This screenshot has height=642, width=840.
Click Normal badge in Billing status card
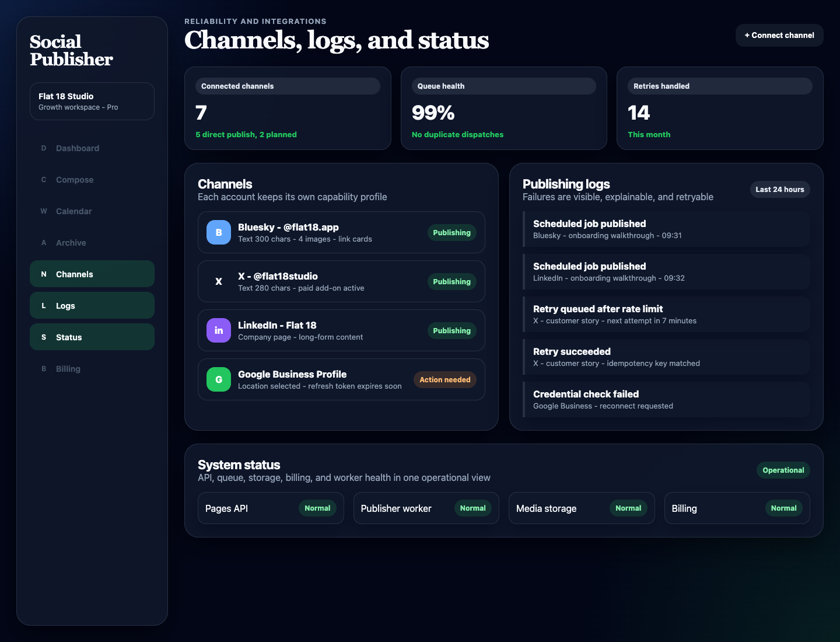pyautogui.click(x=784, y=508)
